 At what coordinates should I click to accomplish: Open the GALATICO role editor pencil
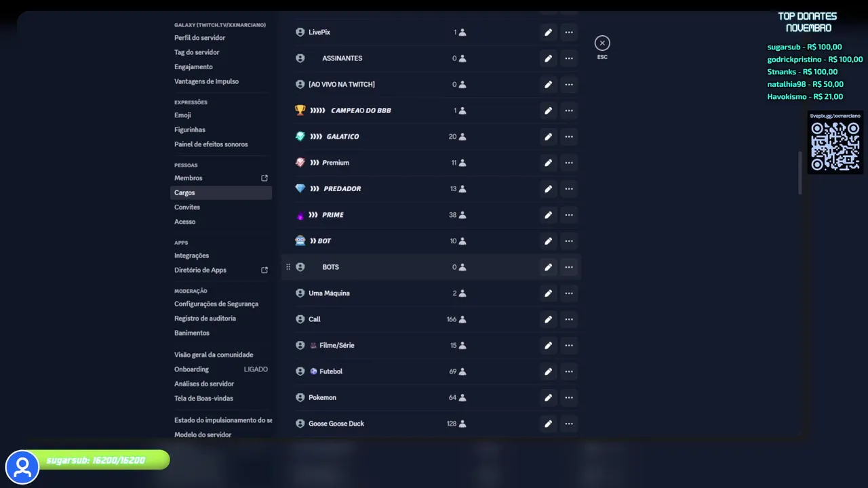pyautogui.click(x=548, y=137)
